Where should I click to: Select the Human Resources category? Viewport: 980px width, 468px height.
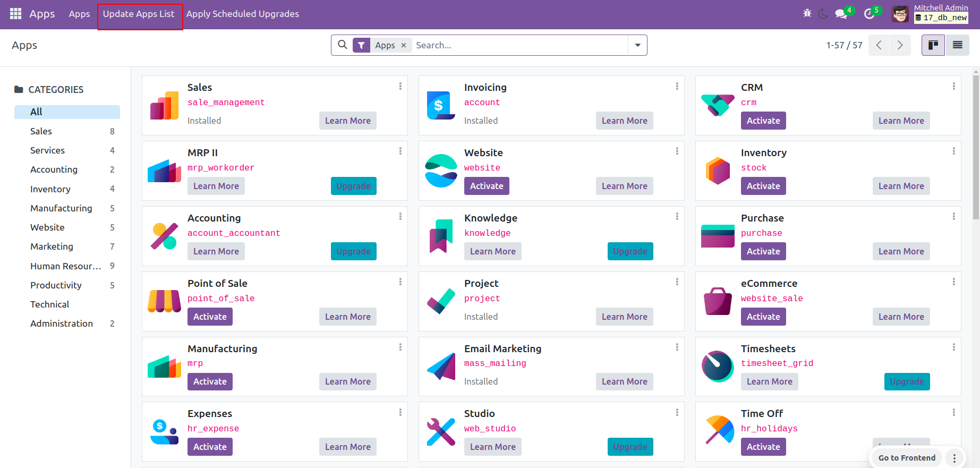pos(67,266)
